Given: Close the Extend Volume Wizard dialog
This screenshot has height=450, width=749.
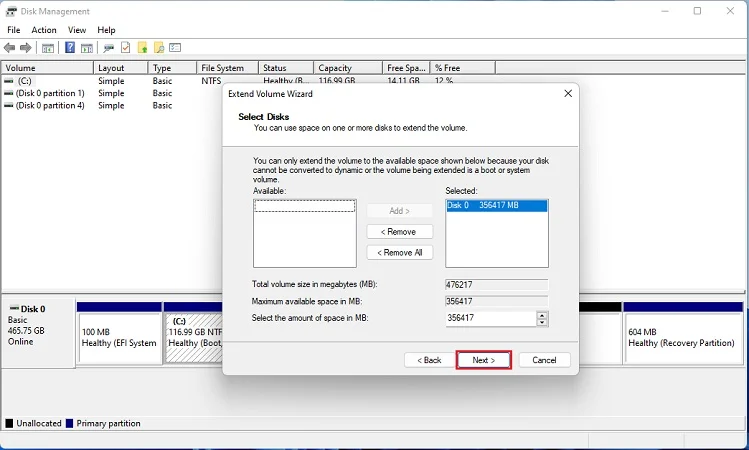Looking at the screenshot, I should [x=568, y=94].
